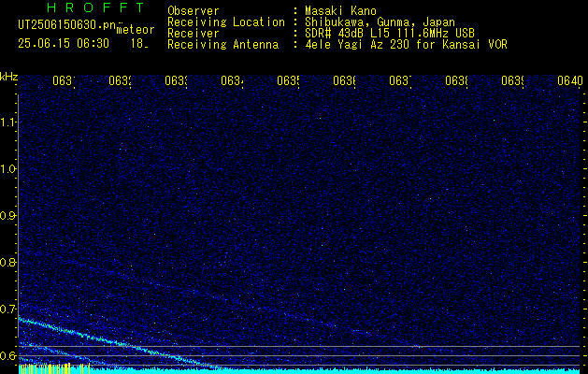Image resolution: width=588 pixels, height=374 pixels.
Task: Select Shibukawa, Gunma, Japan text
Action: 380,22
